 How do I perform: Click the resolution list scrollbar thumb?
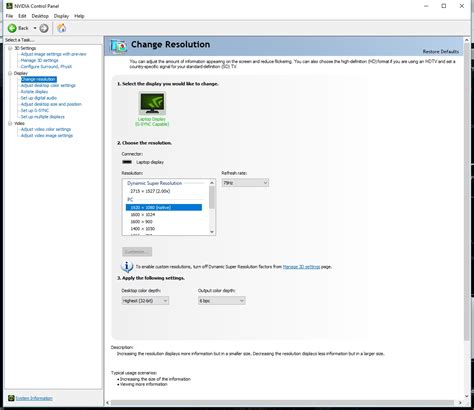(212, 197)
